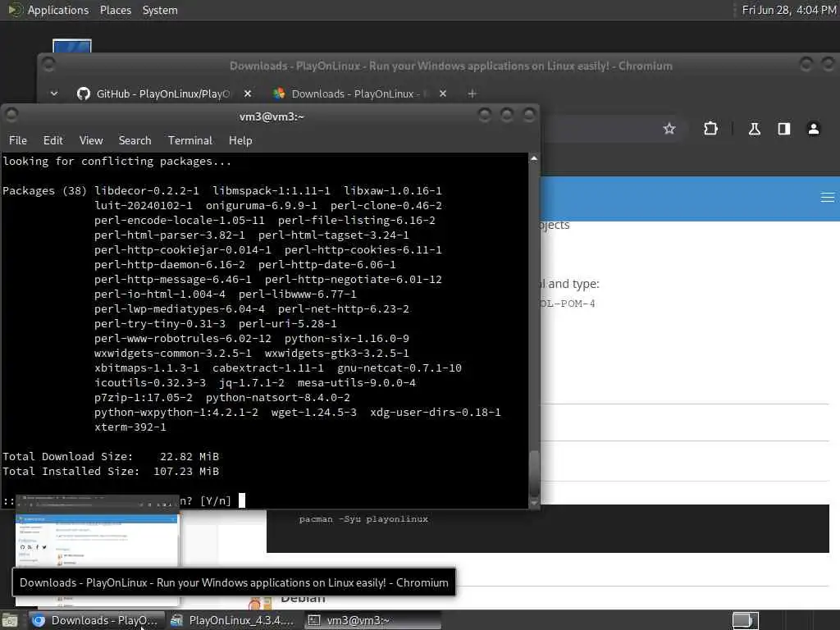Click 'Total Download Size: 22.82 MiB' line

coord(111,456)
